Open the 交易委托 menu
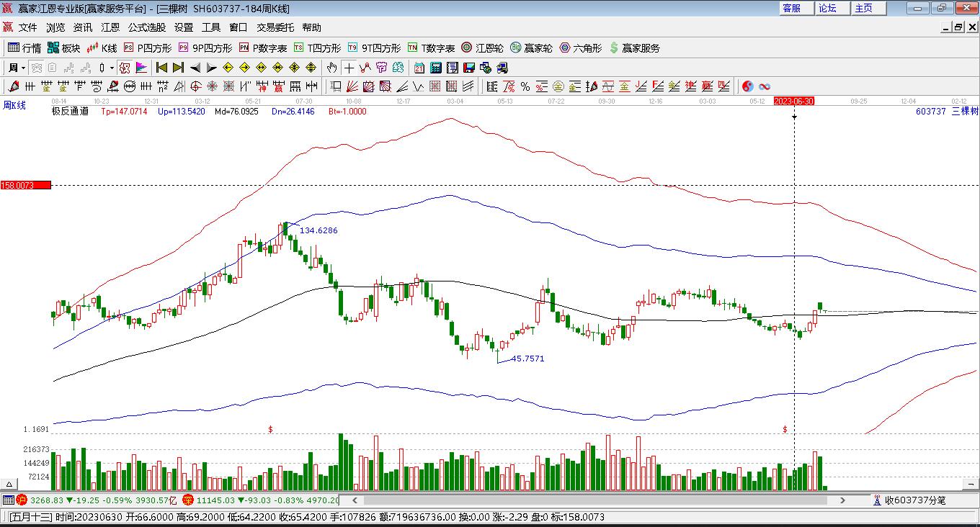 coord(275,27)
